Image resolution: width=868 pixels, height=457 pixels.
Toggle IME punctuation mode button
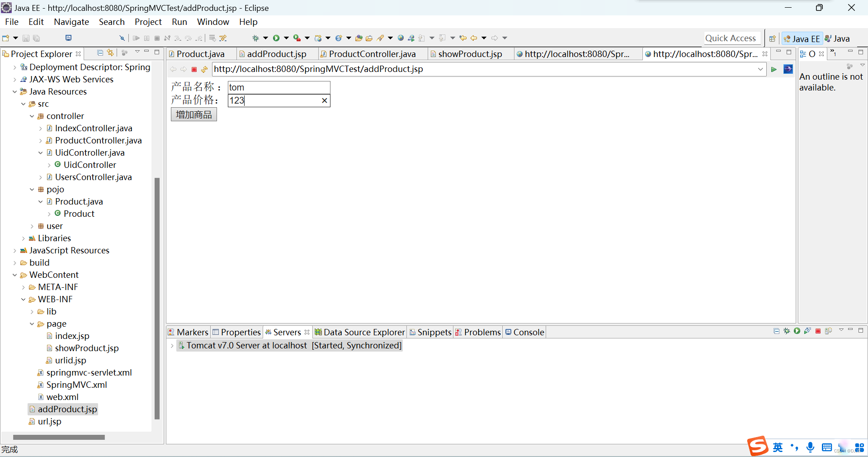coord(794,447)
